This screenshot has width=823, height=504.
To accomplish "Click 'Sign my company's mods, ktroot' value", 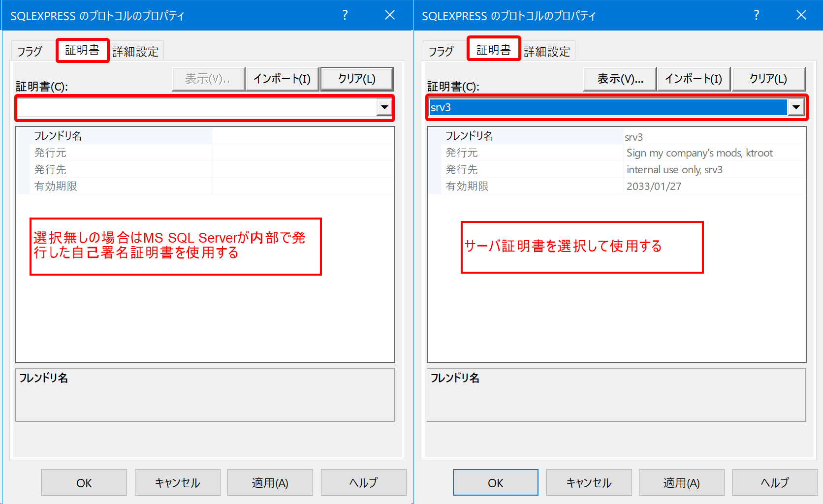I will coord(699,153).
